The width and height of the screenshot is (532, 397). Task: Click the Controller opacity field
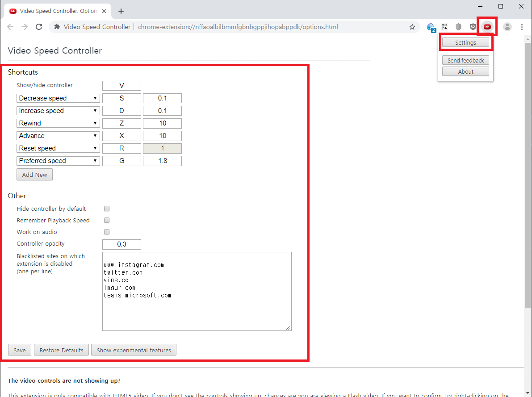121,244
